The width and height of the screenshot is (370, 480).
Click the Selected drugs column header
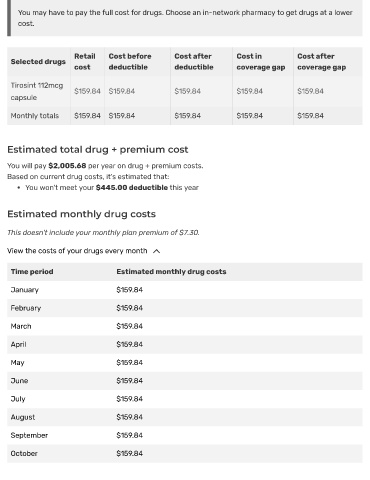pos(38,62)
